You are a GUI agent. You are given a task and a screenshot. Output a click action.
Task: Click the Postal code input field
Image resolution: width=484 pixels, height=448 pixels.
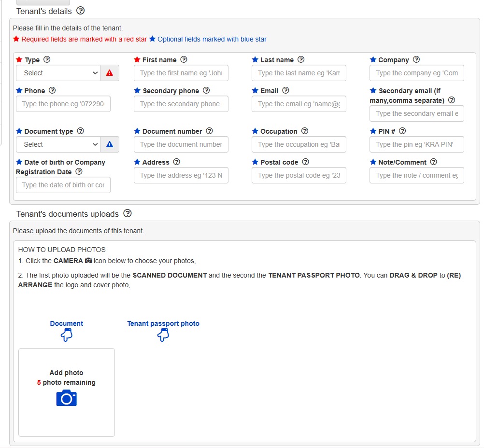[299, 175]
